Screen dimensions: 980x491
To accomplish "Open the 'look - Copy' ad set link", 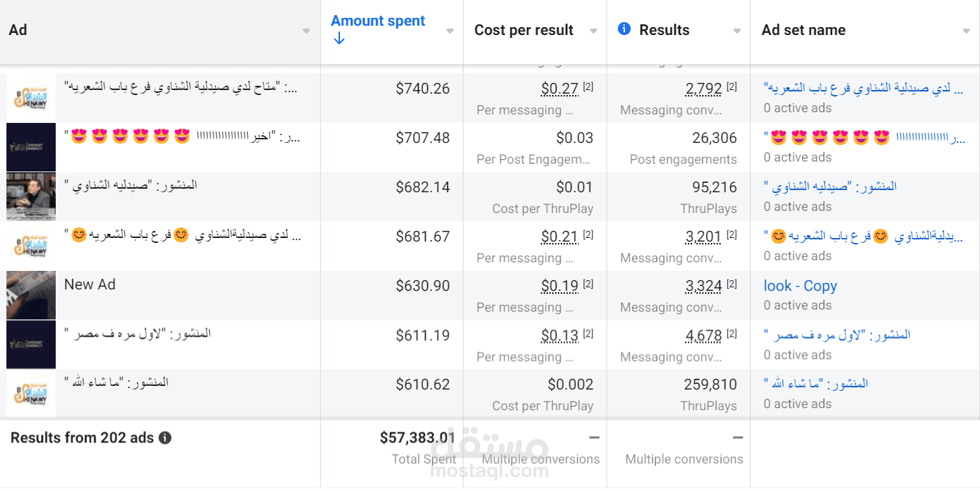I will coord(800,286).
